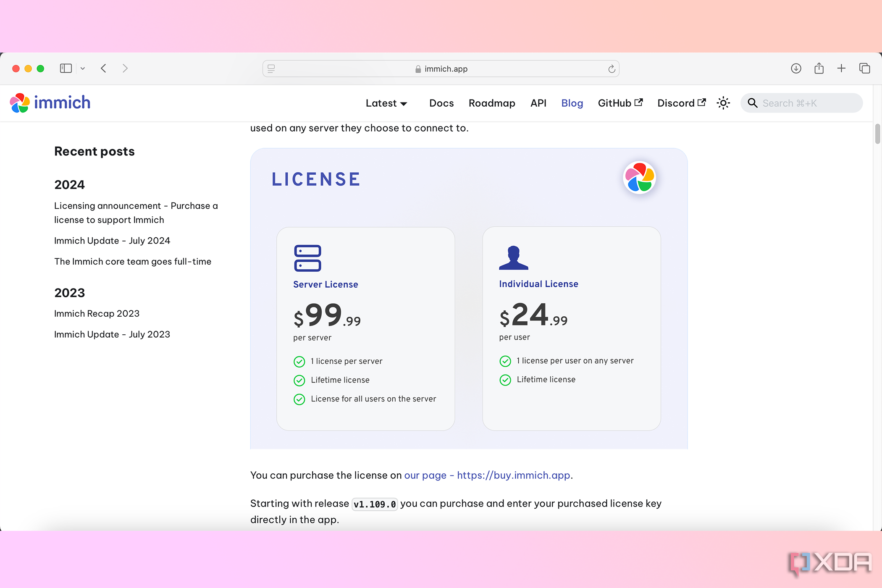
Task: Click the Immich logo in the navbar
Action: [50, 103]
